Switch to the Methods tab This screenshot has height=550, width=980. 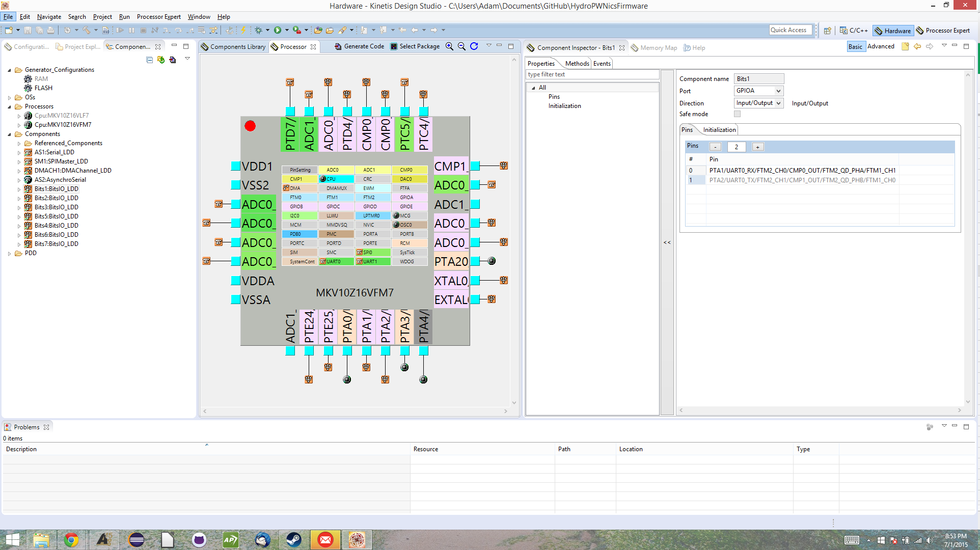coord(577,64)
